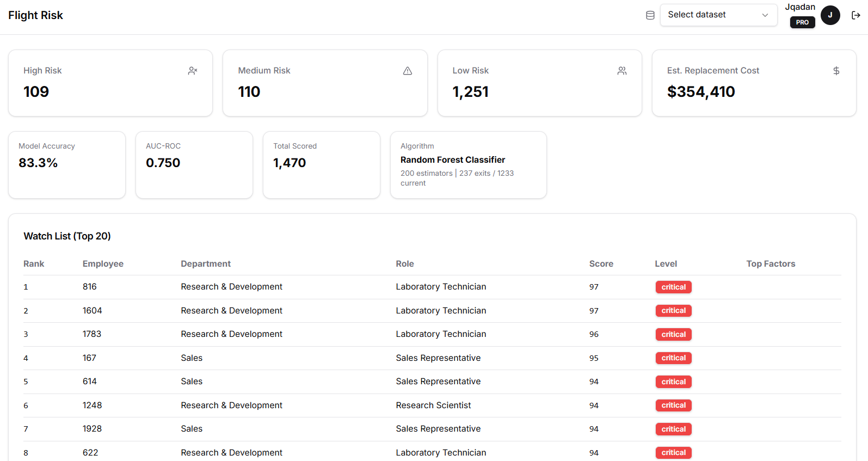Click the Role column header
Viewport: 868px width, 461px height.
(x=405, y=263)
